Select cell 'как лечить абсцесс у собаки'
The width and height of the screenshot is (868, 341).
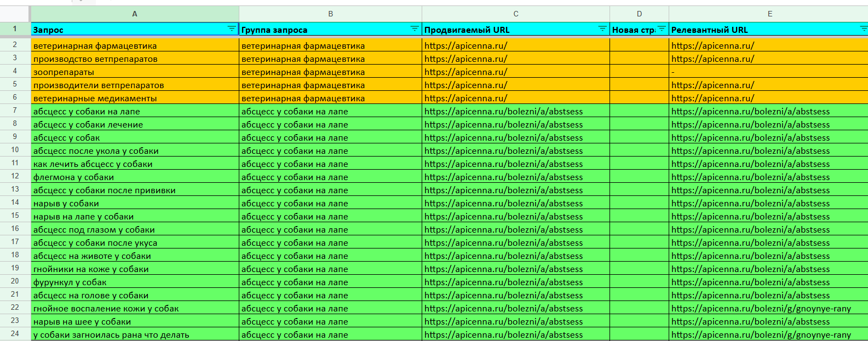click(x=135, y=164)
